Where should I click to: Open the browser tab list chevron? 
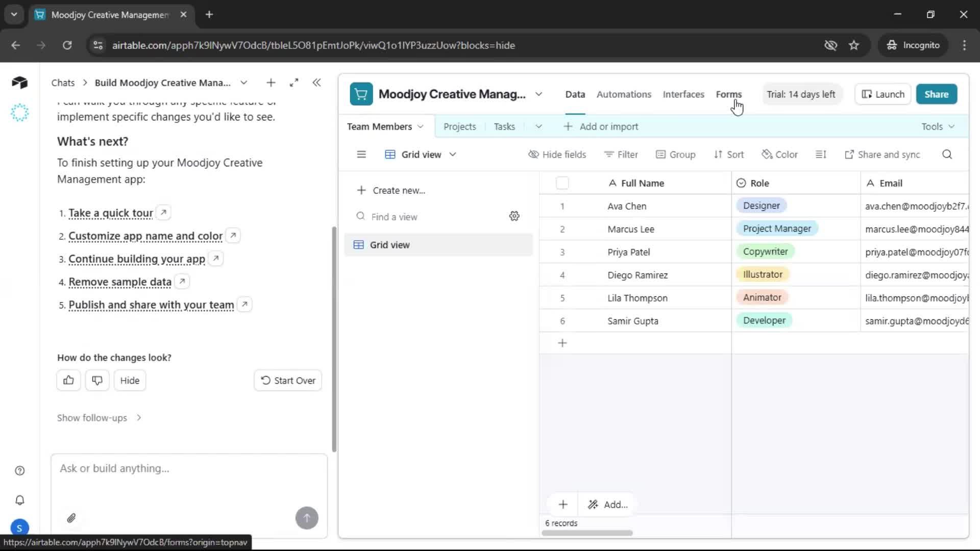click(x=14, y=15)
